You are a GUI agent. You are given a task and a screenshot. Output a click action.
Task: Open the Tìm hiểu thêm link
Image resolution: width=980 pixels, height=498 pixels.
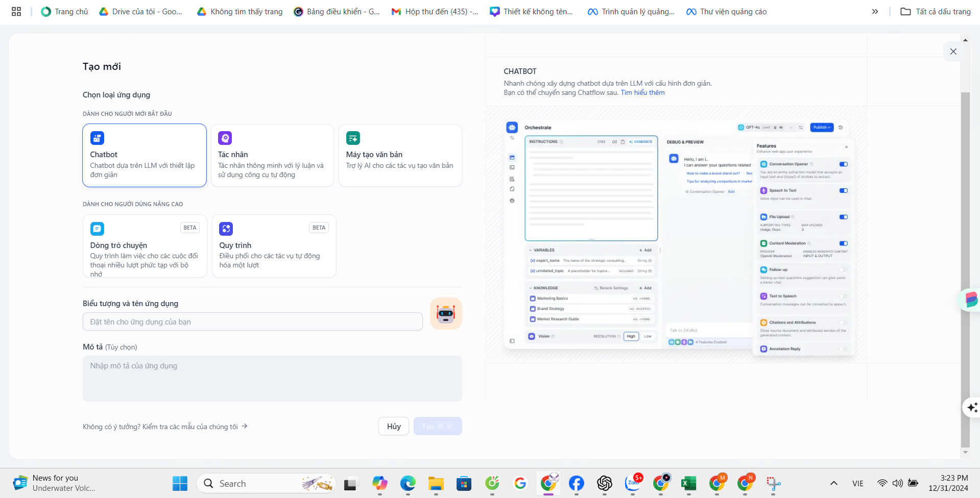pyautogui.click(x=642, y=93)
